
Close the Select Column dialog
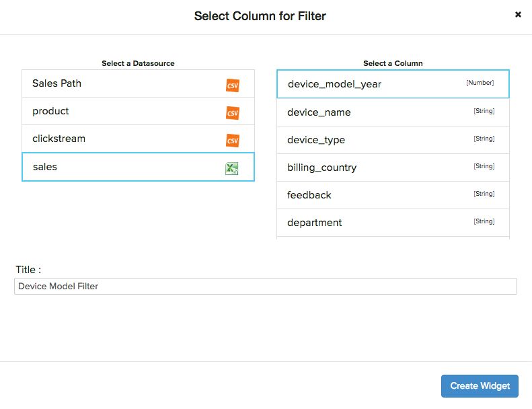(518, 14)
